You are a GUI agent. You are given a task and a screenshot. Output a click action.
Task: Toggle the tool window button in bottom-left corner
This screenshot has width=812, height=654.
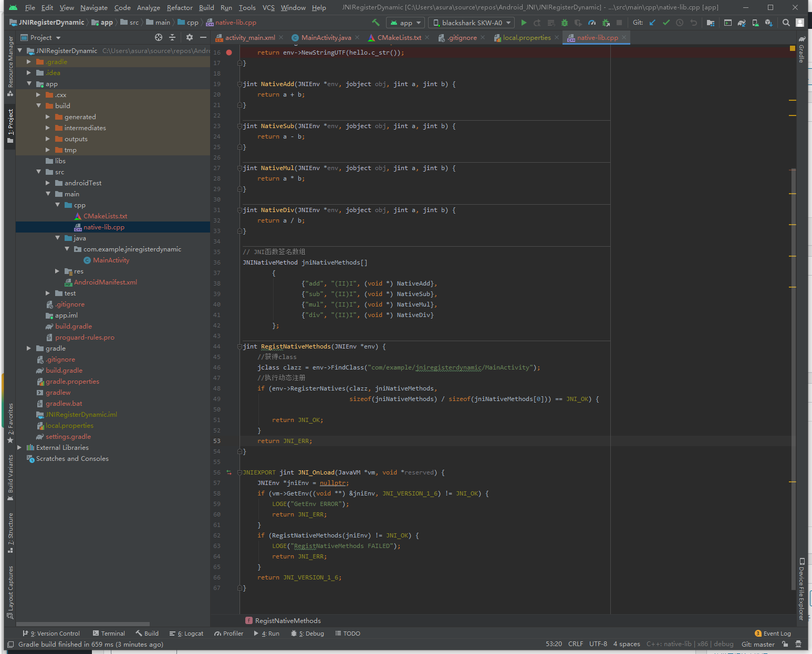click(x=11, y=644)
